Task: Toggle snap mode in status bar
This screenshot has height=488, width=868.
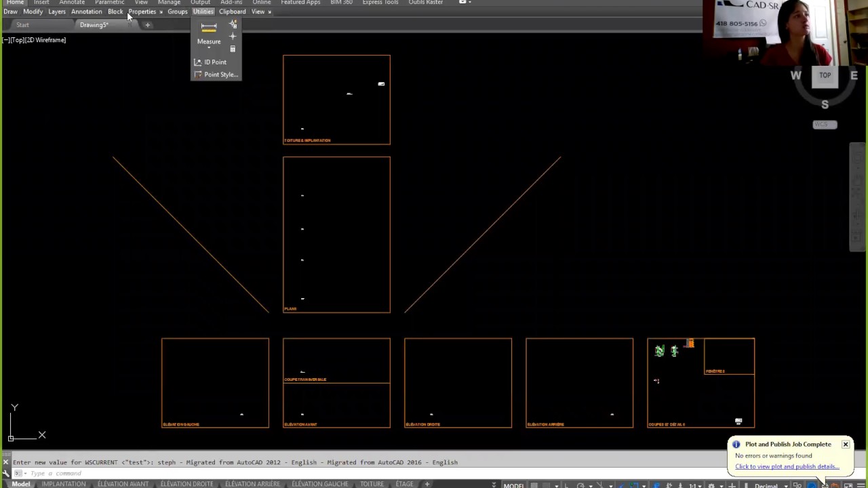Action: coord(545,485)
